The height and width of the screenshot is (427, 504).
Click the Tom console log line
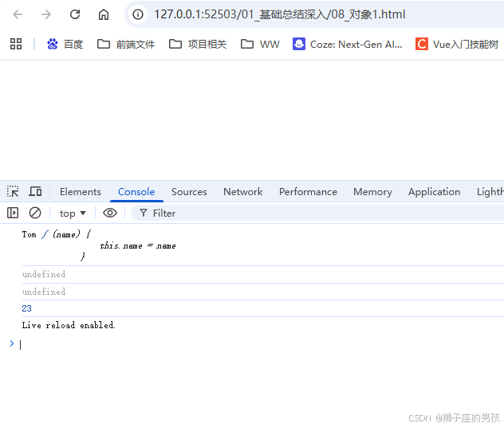point(57,235)
